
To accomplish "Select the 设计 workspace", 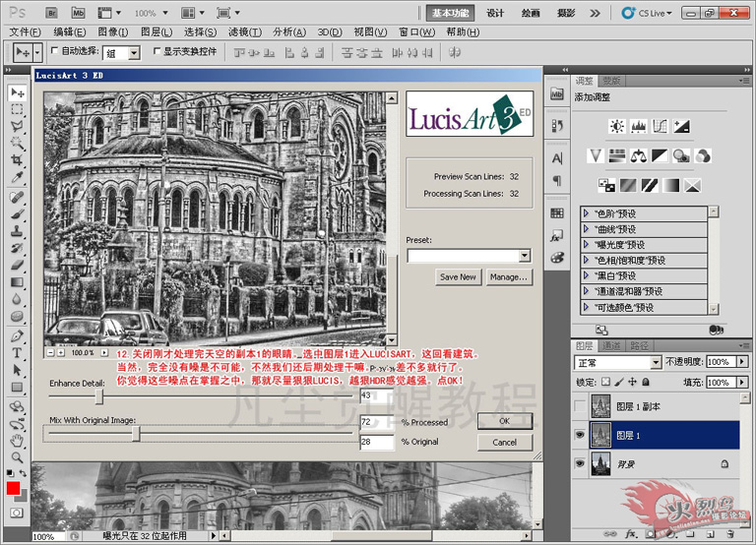I will coord(495,13).
